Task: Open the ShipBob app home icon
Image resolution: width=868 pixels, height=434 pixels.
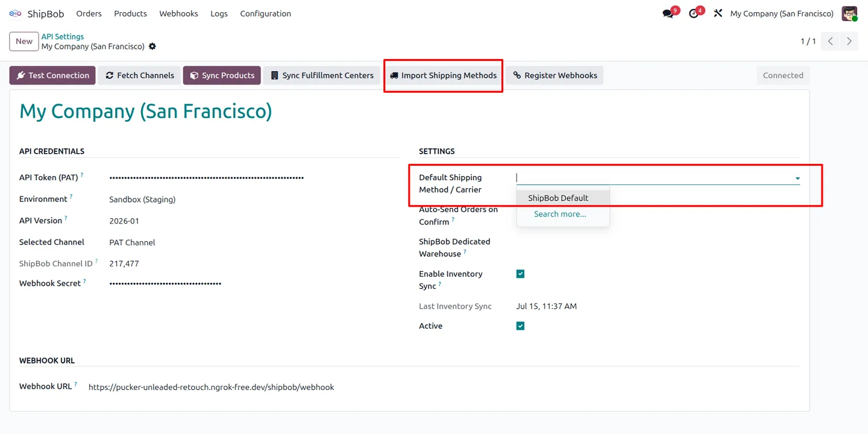Action: coord(15,13)
